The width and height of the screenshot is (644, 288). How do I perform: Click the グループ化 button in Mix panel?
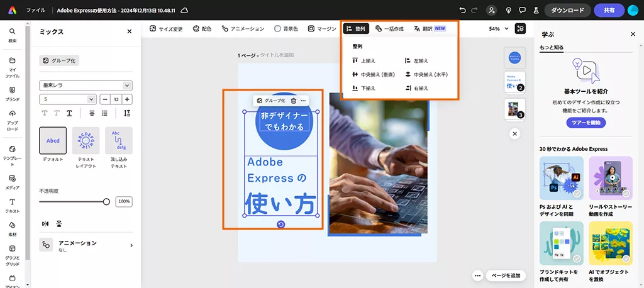click(59, 61)
